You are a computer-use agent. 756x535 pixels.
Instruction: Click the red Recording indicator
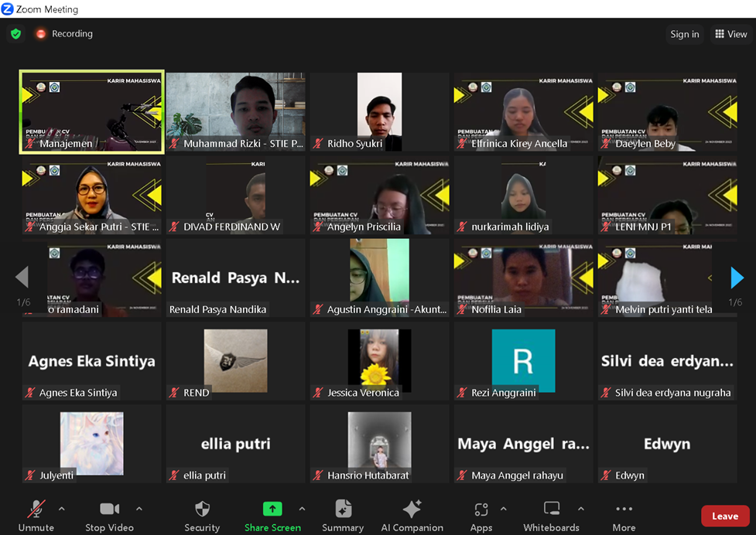pyautogui.click(x=63, y=34)
